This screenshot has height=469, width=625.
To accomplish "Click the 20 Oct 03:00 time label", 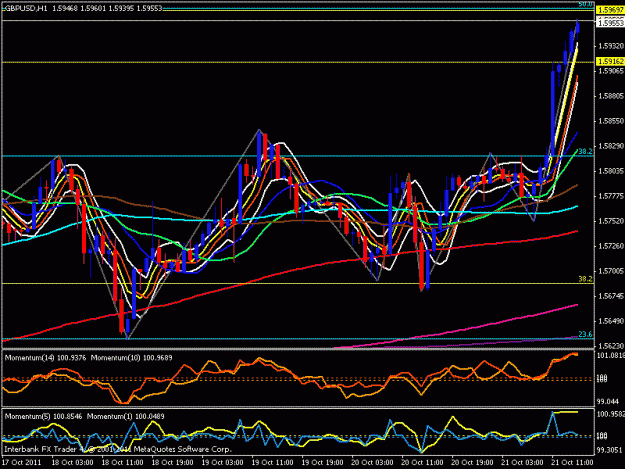I will point(372,462).
